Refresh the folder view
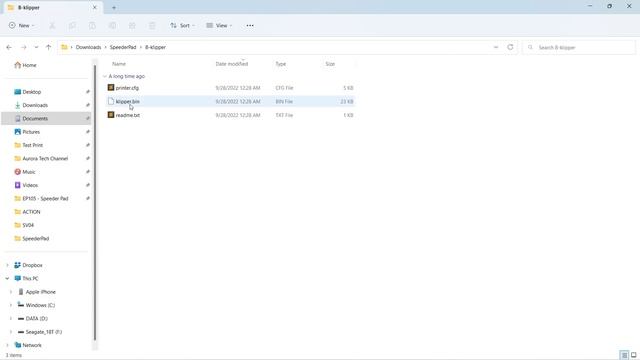The width and height of the screenshot is (640, 360). coord(510,47)
